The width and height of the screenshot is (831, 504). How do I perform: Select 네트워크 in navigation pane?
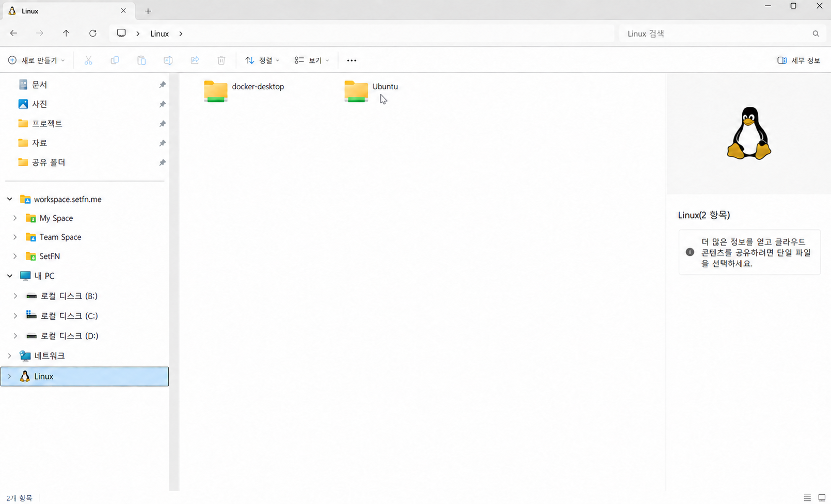point(50,356)
